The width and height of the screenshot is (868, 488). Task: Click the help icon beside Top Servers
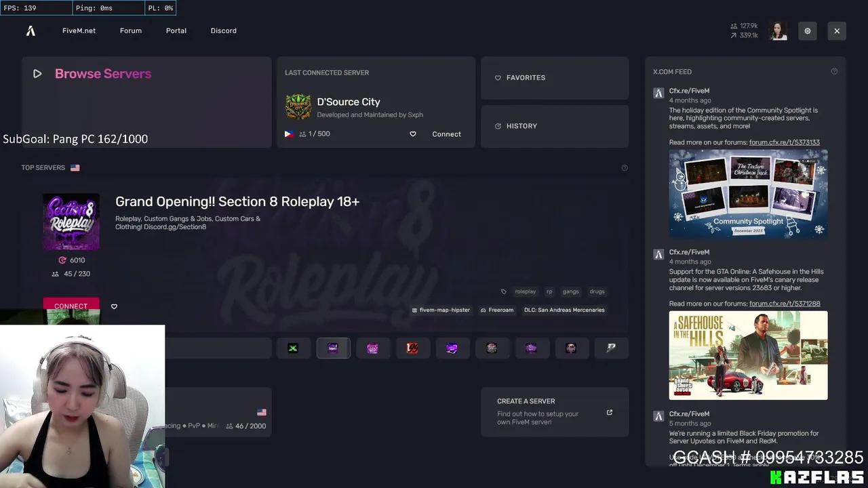click(x=625, y=168)
